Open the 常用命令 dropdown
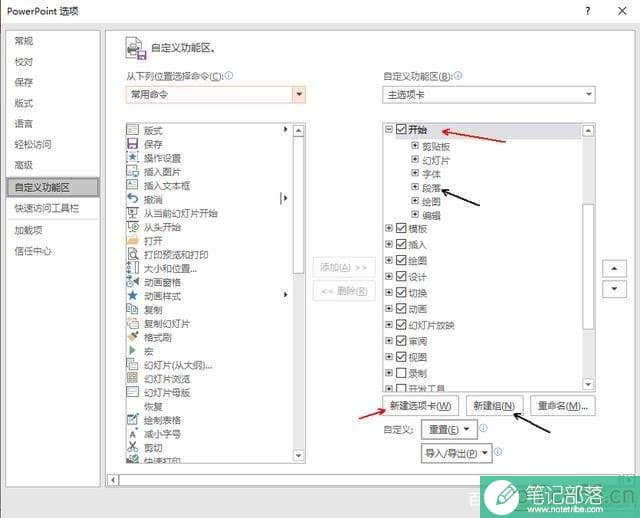The width and height of the screenshot is (640, 518). (x=299, y=94)
